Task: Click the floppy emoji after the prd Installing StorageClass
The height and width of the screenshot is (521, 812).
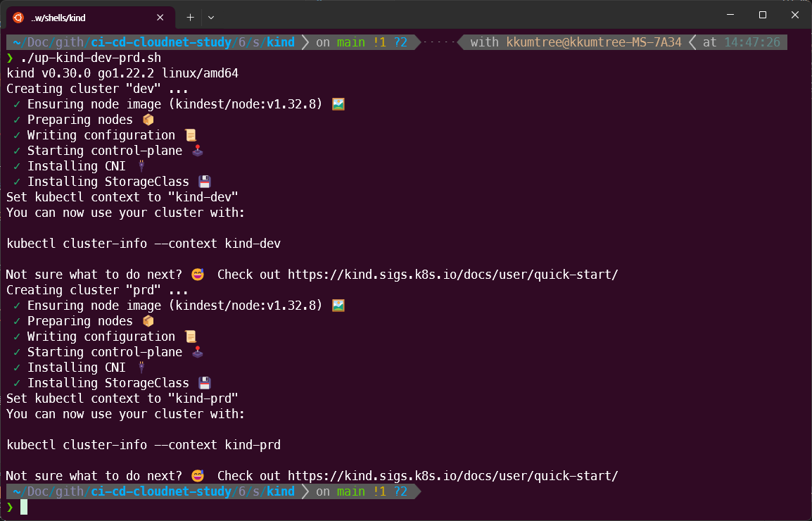Action: pos(205,383)
